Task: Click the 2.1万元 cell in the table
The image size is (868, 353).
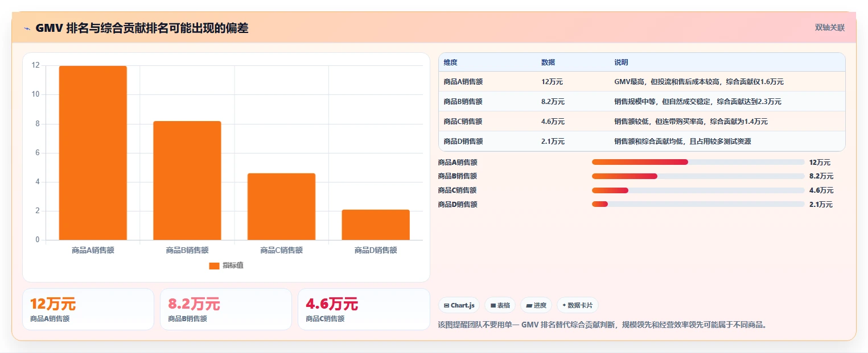Action: coord(553,142)
